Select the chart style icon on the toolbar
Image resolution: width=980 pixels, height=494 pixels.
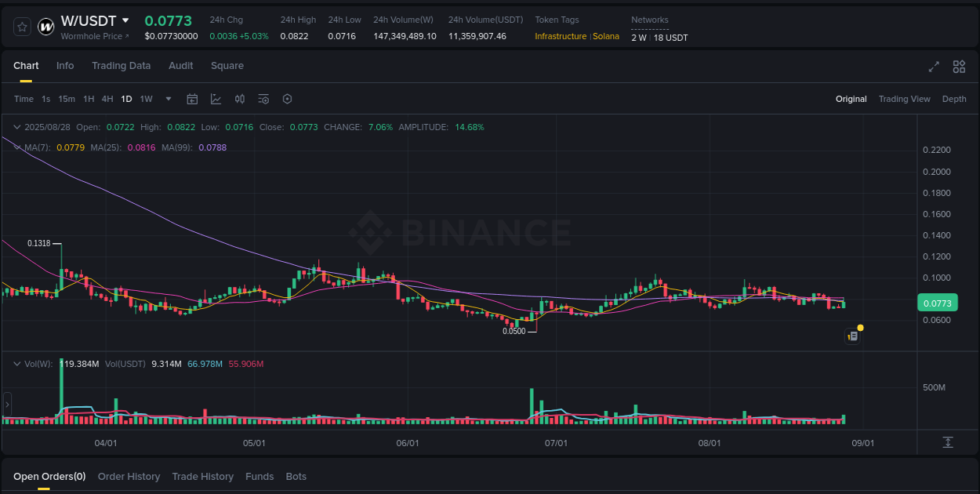pyautogui.click(x=215, y=99)
